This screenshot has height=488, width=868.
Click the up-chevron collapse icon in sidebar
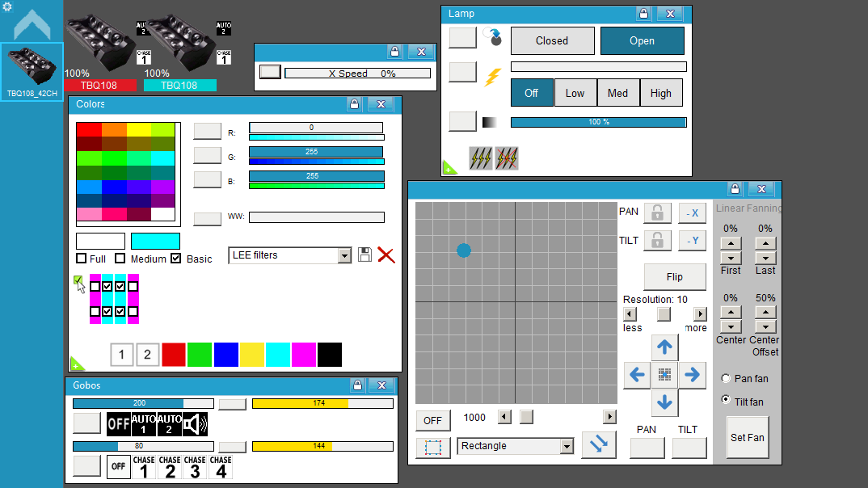pos(32,25)
